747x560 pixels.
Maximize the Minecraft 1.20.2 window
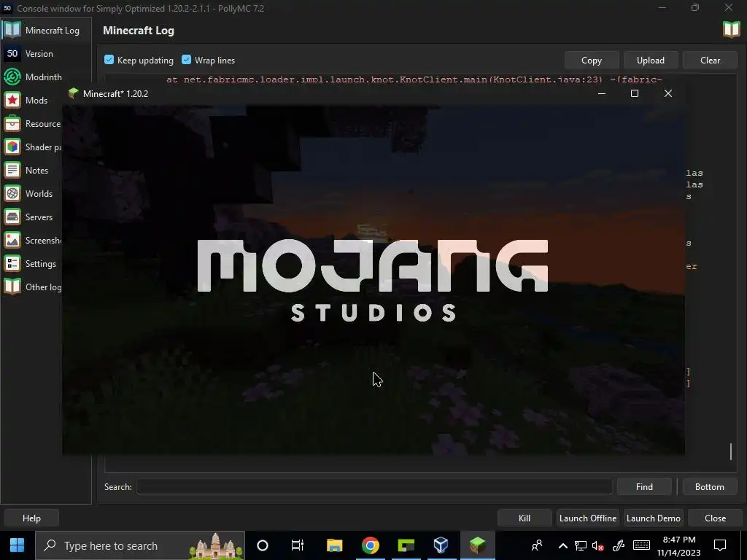point(635,93)
